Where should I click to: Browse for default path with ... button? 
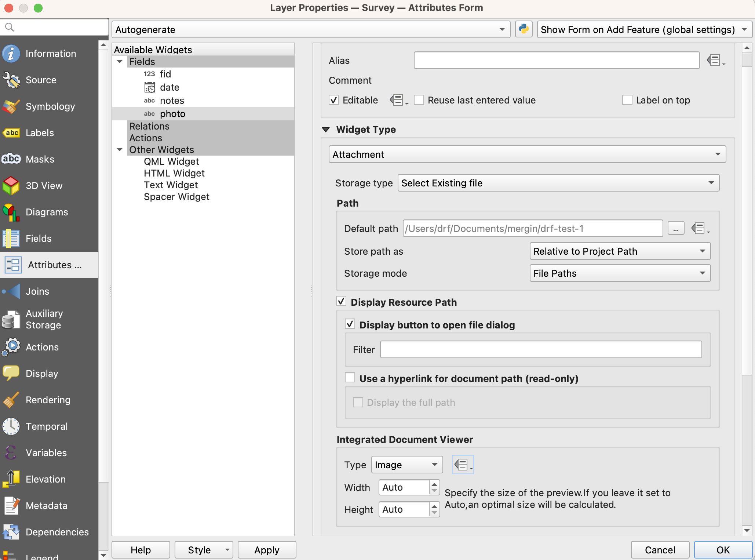[x=676, y=228]
